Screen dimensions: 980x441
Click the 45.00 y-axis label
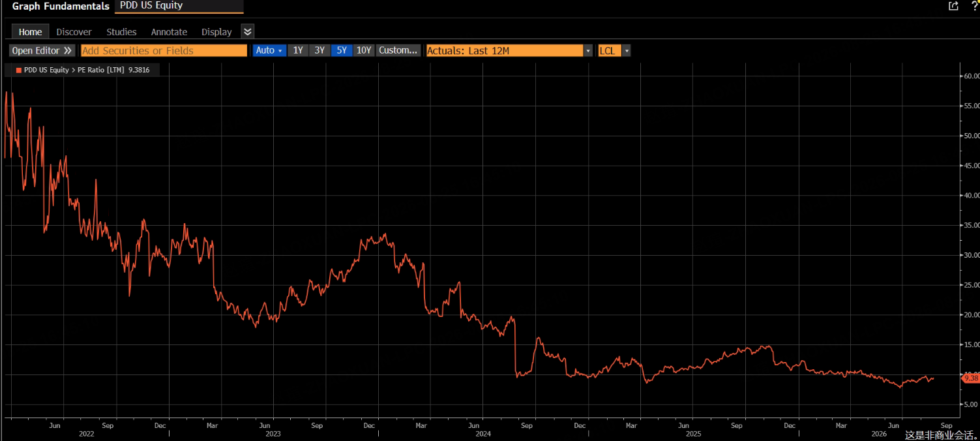(972, 166)
